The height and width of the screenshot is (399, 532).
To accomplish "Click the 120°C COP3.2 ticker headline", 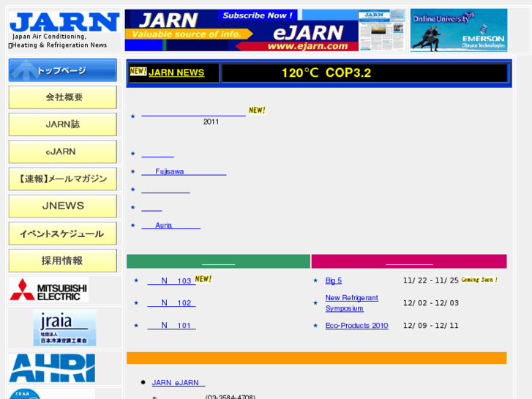I will [326, 72].
